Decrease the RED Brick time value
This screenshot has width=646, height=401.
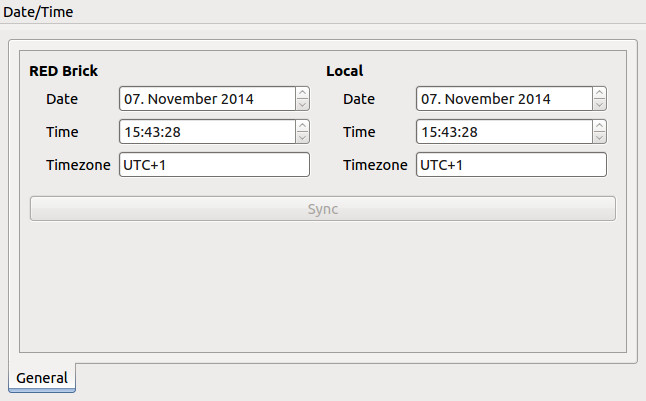click(302, 137)
